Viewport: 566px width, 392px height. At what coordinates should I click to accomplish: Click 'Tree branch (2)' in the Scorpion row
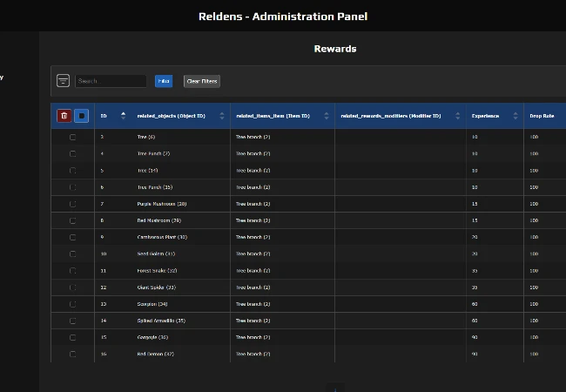[253, 304]
